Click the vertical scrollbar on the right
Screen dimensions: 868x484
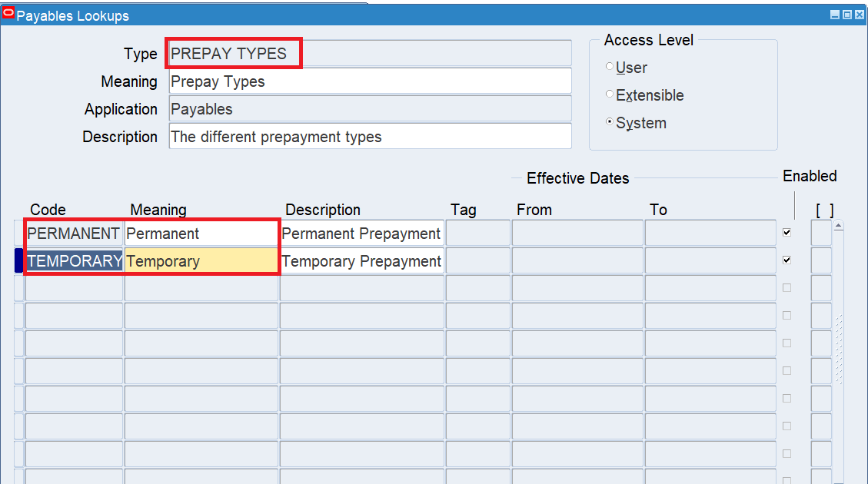click(x=840, y=346)
